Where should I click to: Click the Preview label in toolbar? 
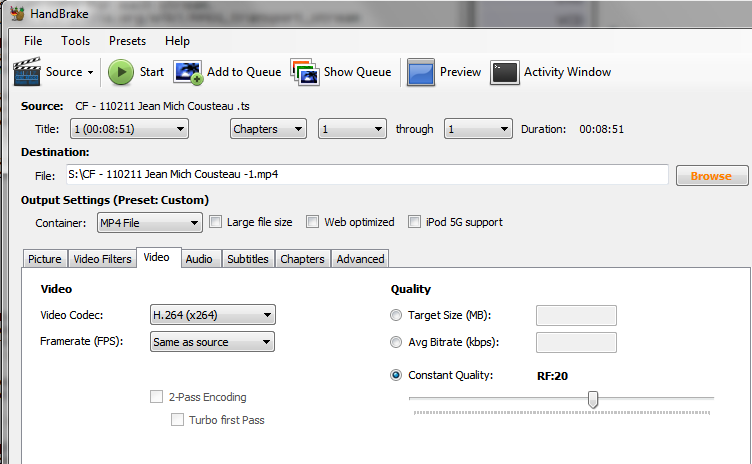coord(460,72)
